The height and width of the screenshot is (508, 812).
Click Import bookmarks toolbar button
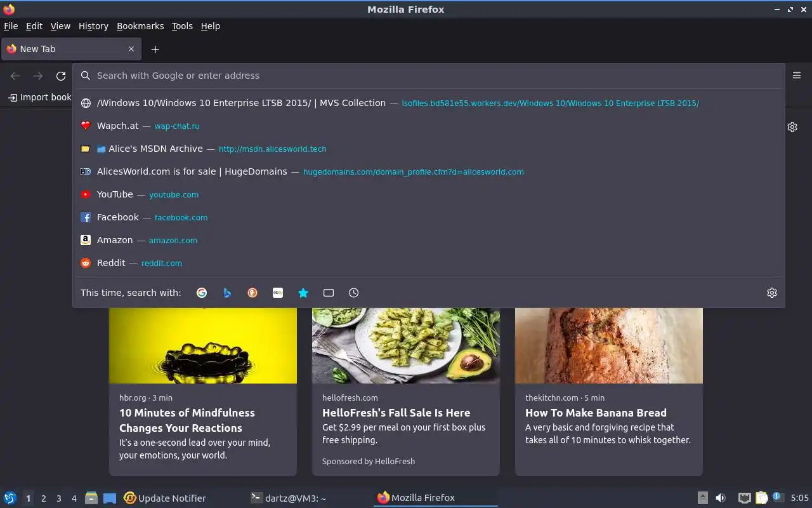coord(39,97)
